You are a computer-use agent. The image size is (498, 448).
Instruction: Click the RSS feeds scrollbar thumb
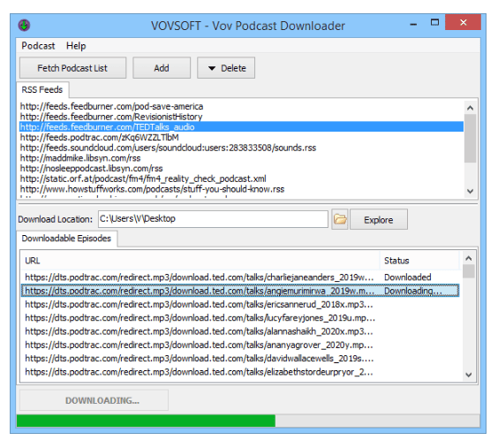(470, 139)
